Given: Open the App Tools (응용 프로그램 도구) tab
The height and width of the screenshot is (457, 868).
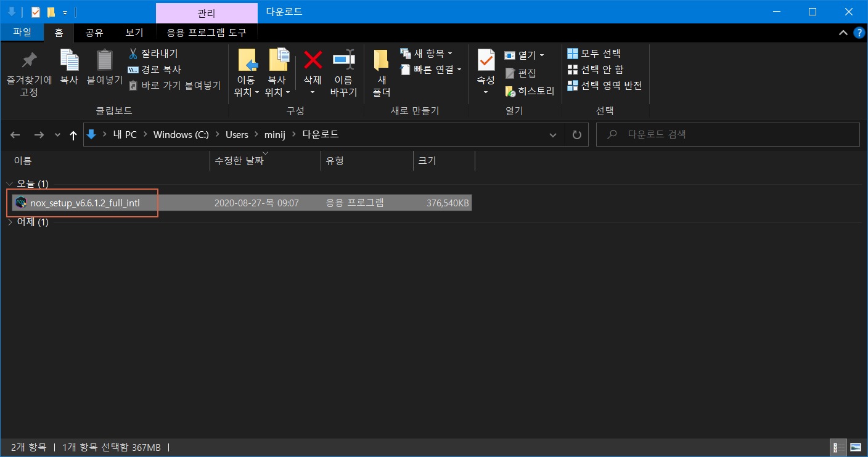Looking at the screenshot, I should click(207, 33).
